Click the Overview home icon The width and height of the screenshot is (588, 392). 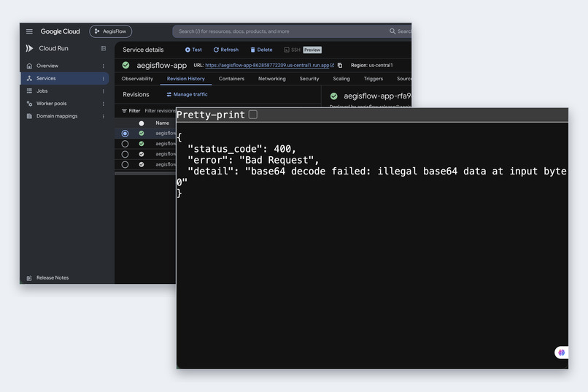coord(29,66)
